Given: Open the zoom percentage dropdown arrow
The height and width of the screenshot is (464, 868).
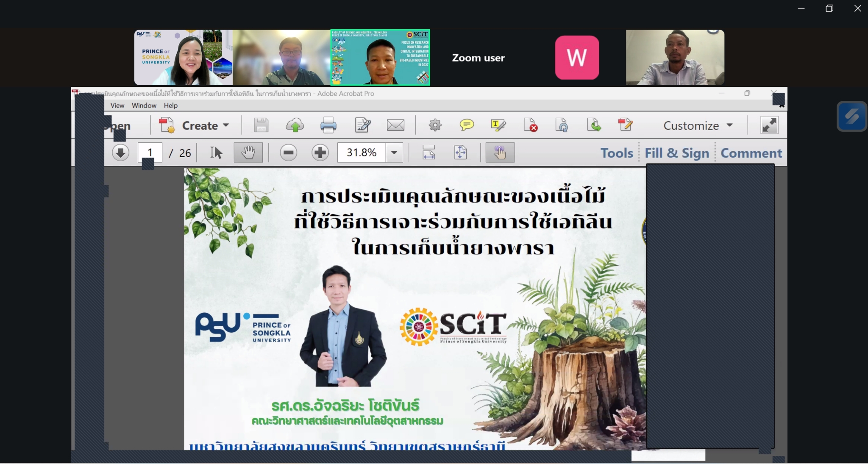Looking at the screenshot, I should [x=394, y=153].
